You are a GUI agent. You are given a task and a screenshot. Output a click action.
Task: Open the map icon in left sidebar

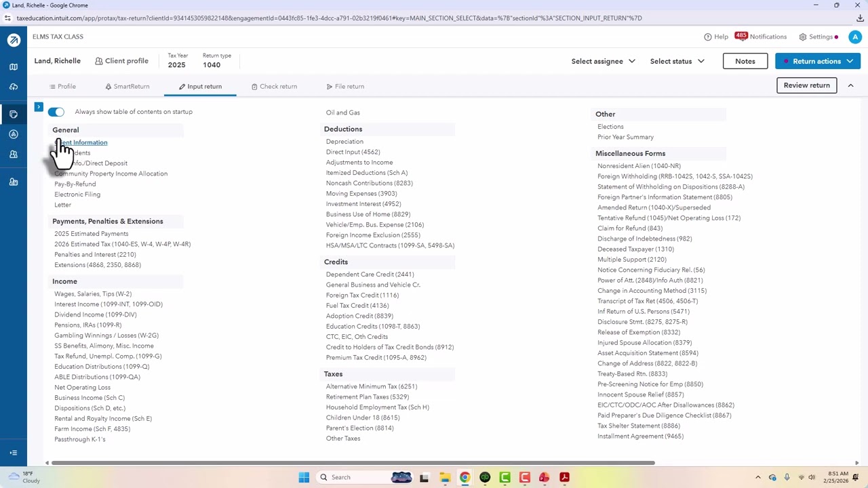[14, 67]
